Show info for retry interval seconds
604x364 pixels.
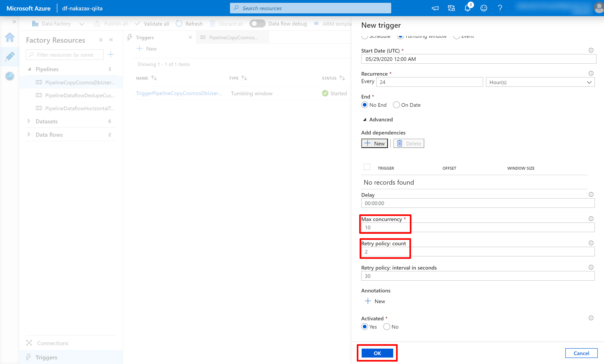click(591, 267)
